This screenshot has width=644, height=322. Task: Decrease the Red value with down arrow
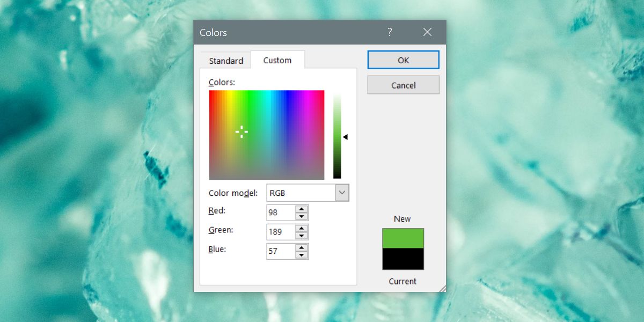[x=302, y=216]
